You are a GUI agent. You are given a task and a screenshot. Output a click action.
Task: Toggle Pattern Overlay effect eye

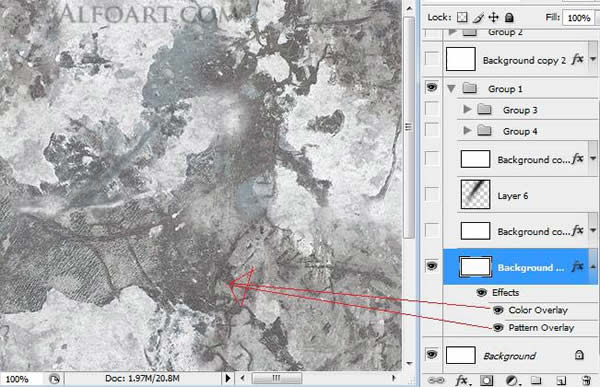[498, 327]
